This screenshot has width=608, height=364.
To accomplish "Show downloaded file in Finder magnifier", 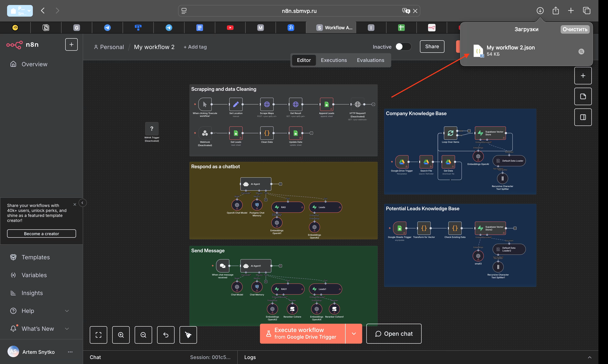I will (581, 52).
